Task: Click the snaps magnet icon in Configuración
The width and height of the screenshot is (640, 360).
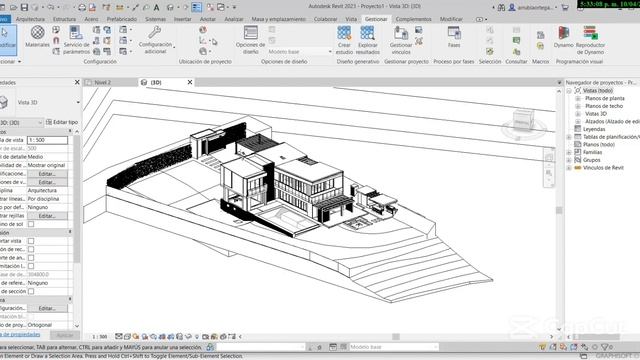Action: tap(56, 40)
